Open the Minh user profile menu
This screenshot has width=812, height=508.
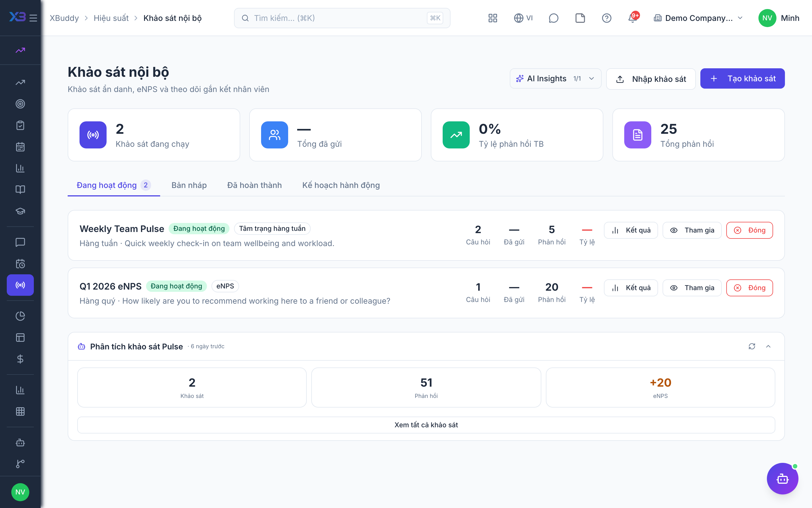[x=778, y=18]
